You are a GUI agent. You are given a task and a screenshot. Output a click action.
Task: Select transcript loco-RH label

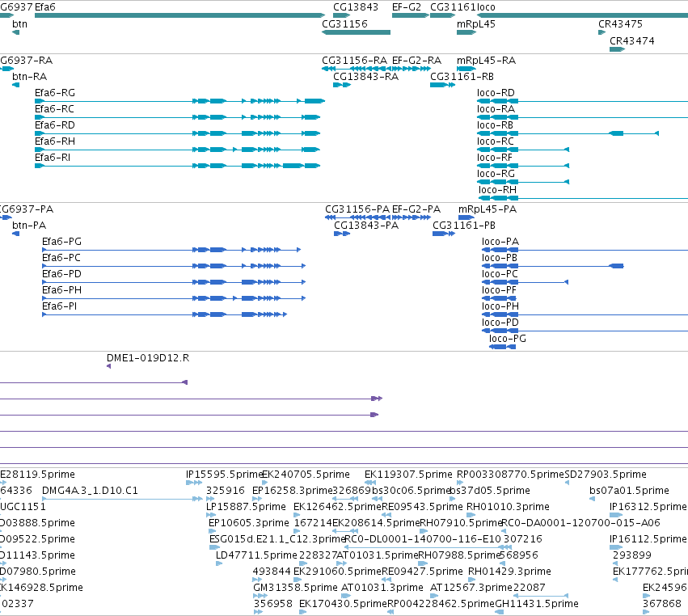(x=497, y=191)
